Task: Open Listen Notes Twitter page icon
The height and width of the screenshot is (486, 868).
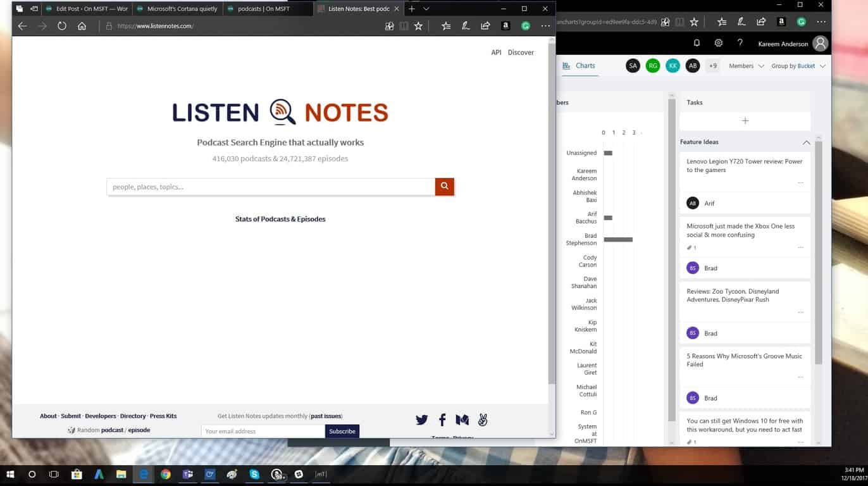Action: 421,420
